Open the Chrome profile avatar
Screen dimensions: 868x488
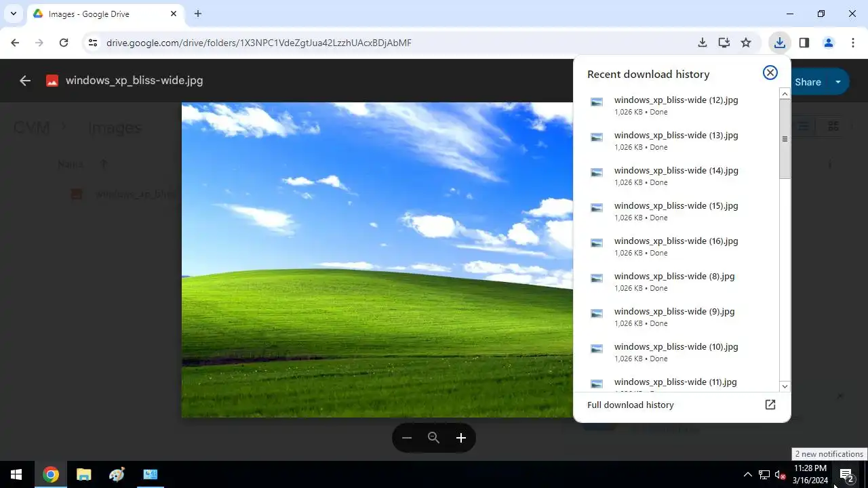829,43
